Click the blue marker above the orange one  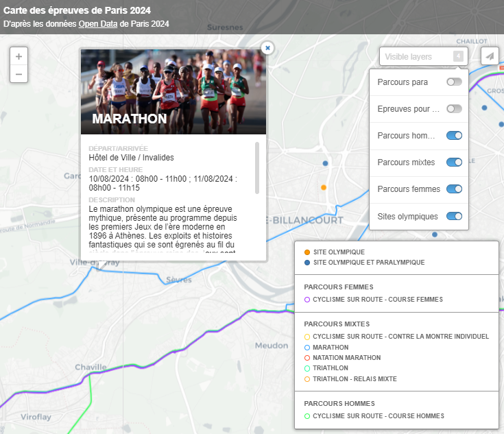[325, 163]
